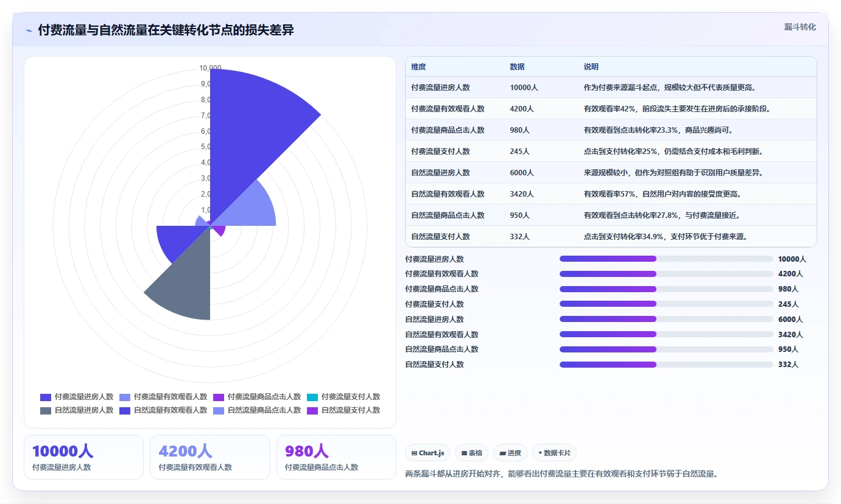The width and height of the screenshot is (841, 504).
Task: Click the progress bar for 自然流量商品点击人数
Action: click(x=666, y=349)
